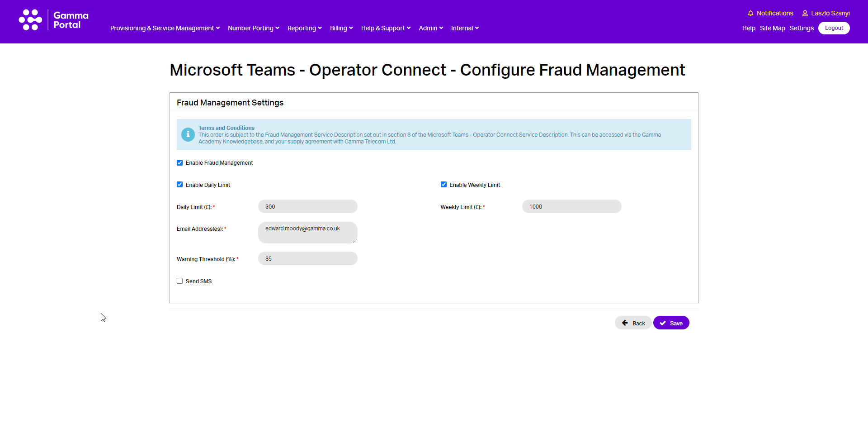Click the Enable Weekly Limit label

tap(475, 185)
